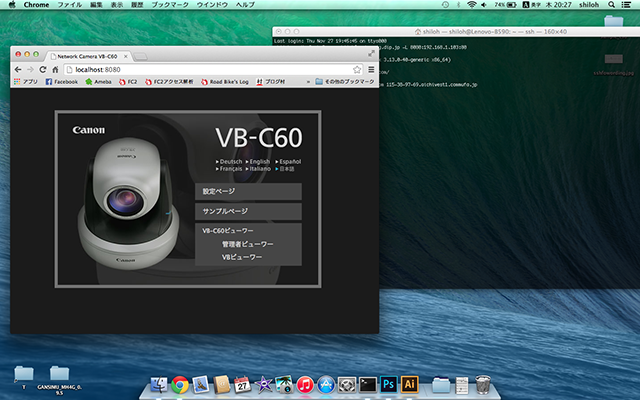Reload the localhost:8080 page
Screen dimensions: 640x400
pyautogui.click(x=43, y=70)
